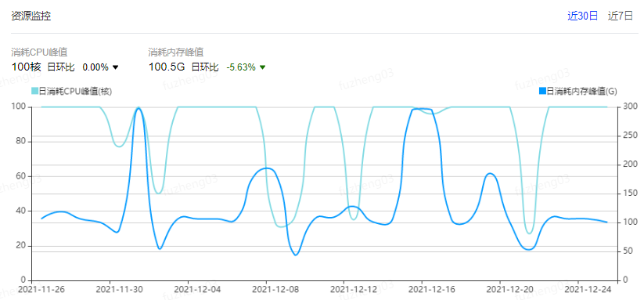Image resolution: width=644 pixels, height=300 pixels.
Task: Click the 50 label on right axis
Action: [x=628, y=251]
